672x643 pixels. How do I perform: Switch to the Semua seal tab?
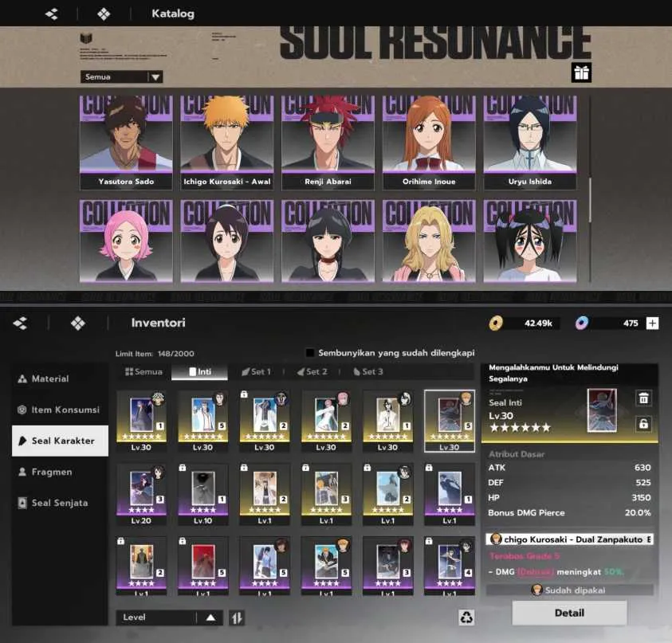tap(143, 372)
